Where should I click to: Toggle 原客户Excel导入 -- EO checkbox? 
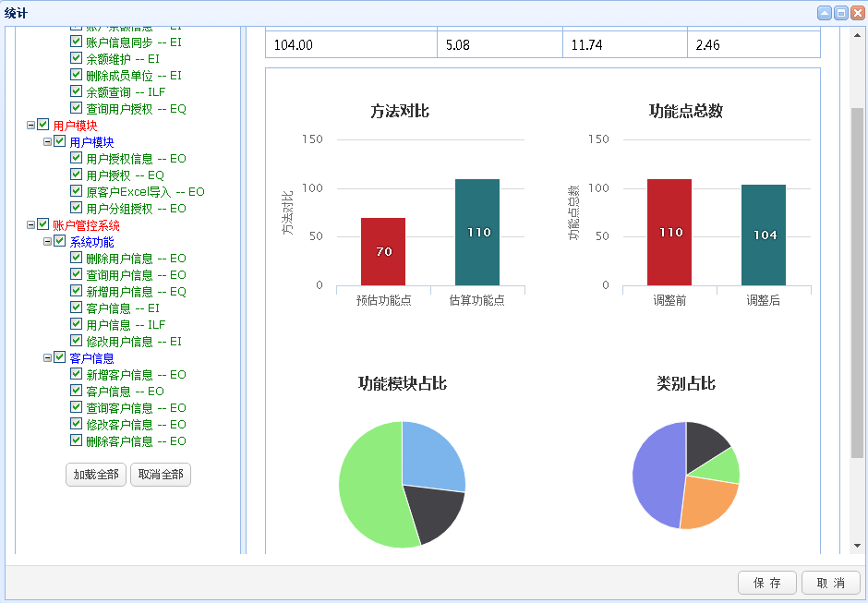(77, 191)
